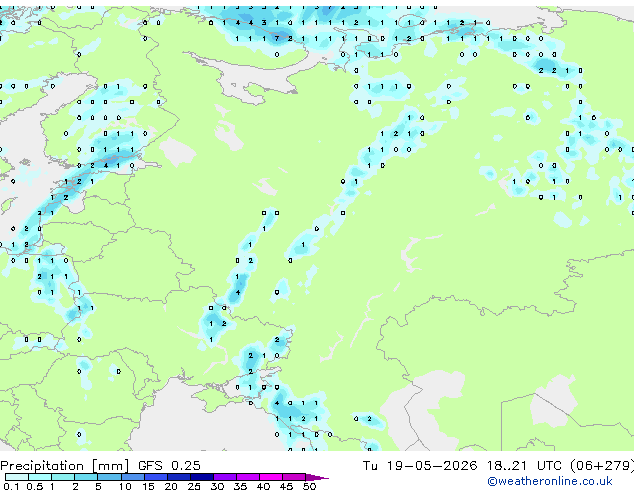The height and width of the screenshot is (490, 634).
Task: Click the purple arrow tip beyond 50
Action: 317,477
